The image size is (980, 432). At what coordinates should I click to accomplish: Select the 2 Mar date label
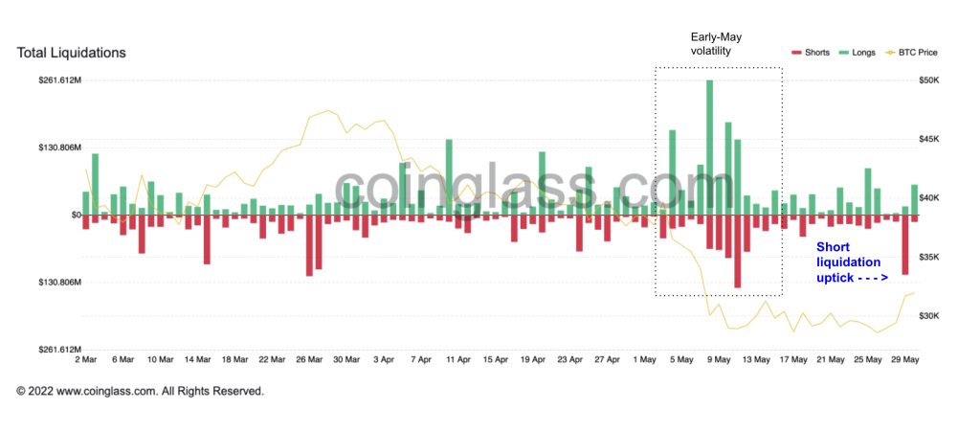[85, 360]
